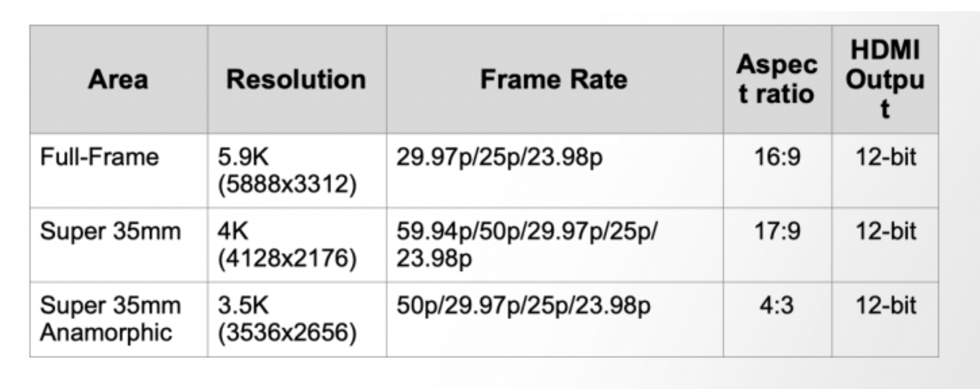The image size is (980, 389).
Task: Click the 5.9K (5888x3312) resolution cell
Action: [x=287, y=170]
